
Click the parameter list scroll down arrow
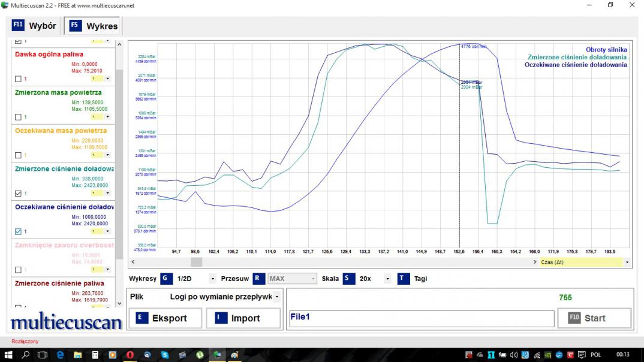[119, 304]
